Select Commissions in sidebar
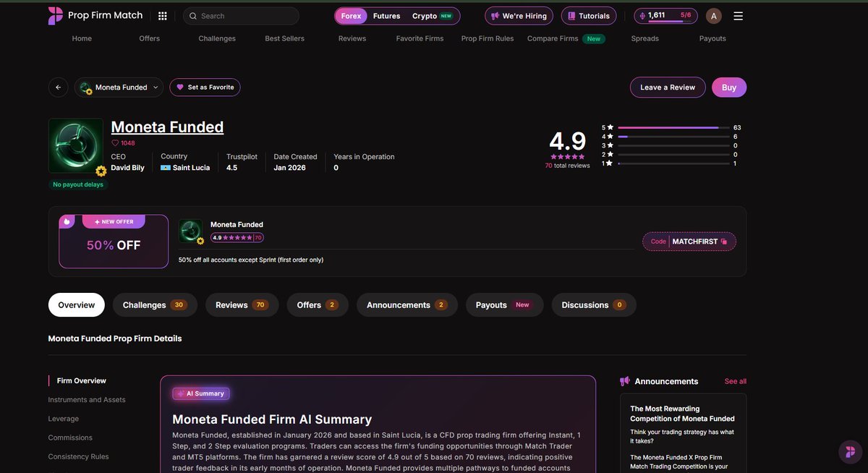Image resolution: width=868 pixels, height=473 pixels. pos(70,438)
